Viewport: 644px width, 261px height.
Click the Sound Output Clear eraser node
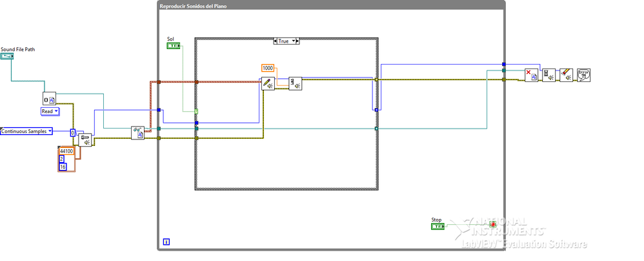pyautogui.click(x=567, y=75)
